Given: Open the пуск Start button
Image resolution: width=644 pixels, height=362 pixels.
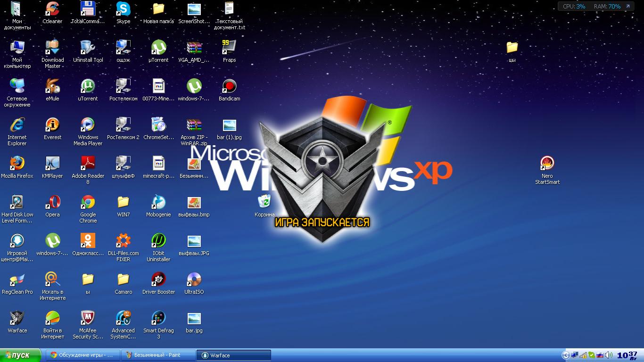Looking at the screenshot, I should coord(22,355).
